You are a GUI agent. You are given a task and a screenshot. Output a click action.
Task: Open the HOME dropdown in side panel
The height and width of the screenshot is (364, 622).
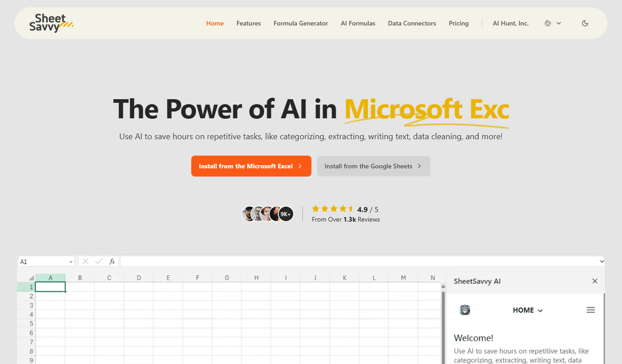pos(528,310)
